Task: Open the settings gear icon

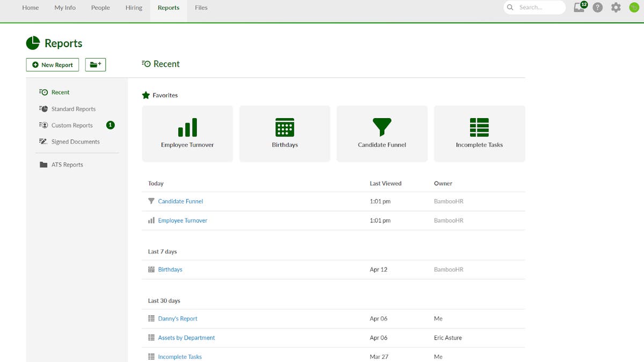Action: tap(616, 8)
